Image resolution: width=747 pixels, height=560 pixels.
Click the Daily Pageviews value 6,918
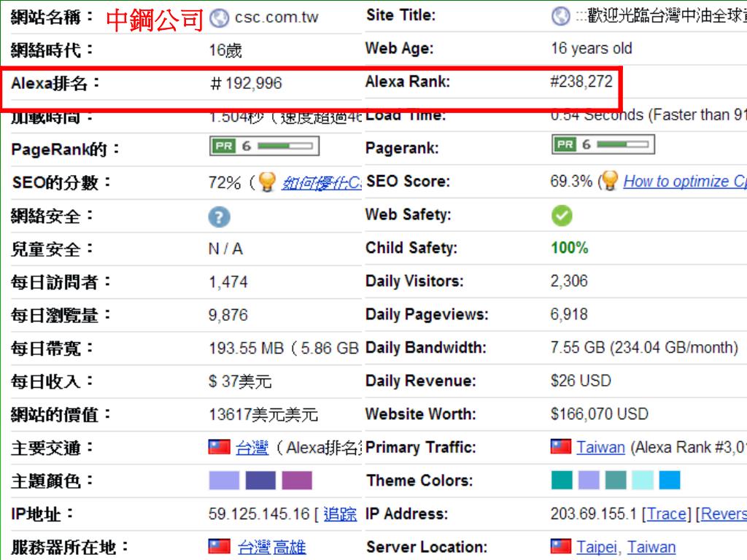pyautogui.click(x=569, y=314)
